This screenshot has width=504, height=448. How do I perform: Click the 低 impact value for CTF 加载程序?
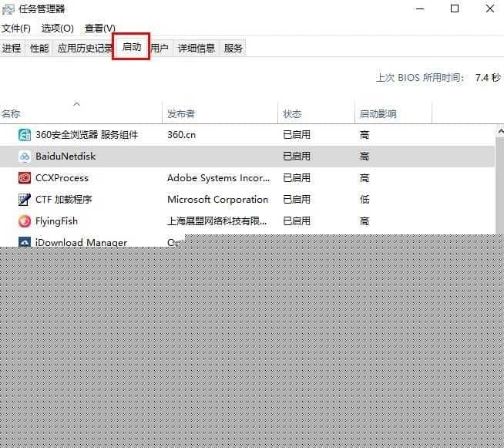pyautogui.click(x=365, y=200)
